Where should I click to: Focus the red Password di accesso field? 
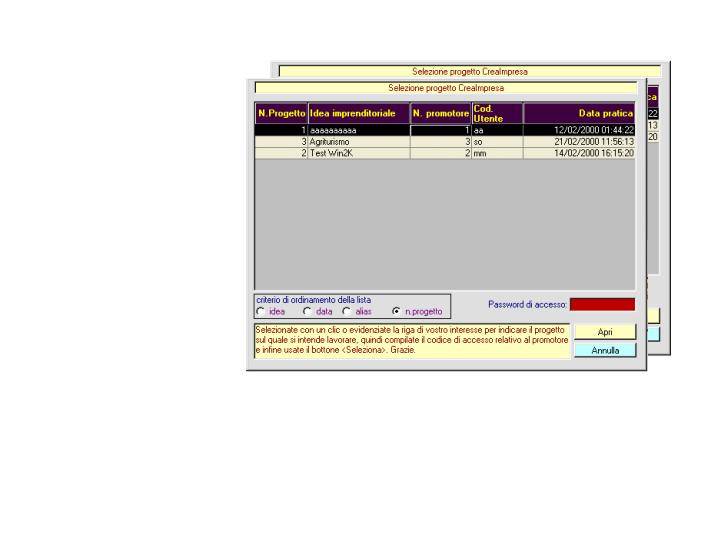tap(602, 304)
